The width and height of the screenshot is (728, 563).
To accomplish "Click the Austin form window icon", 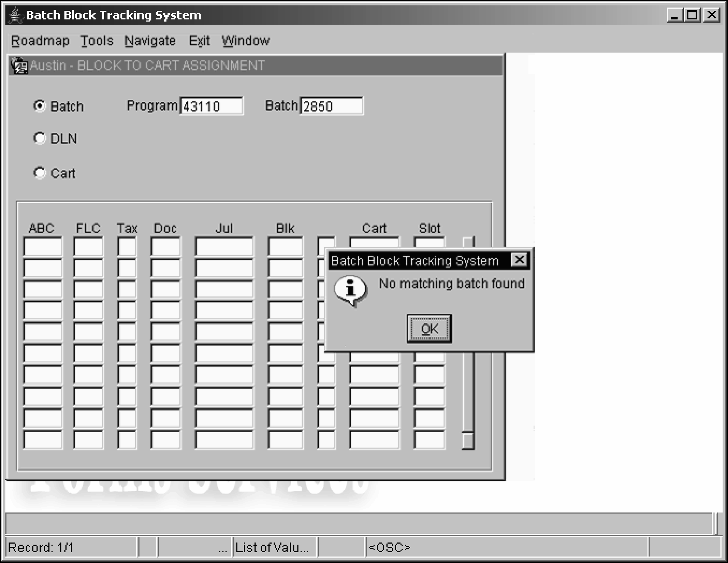I will tap(19, 65).
